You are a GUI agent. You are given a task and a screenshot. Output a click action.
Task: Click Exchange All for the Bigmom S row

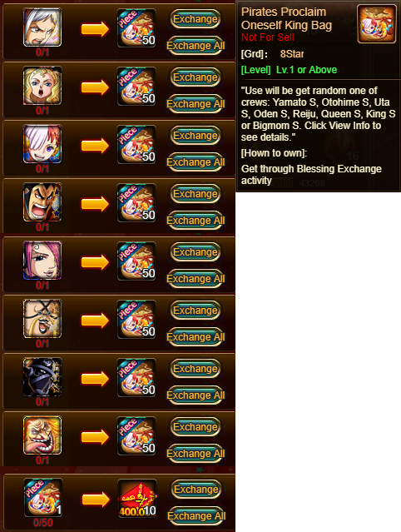tap(196, 454)
